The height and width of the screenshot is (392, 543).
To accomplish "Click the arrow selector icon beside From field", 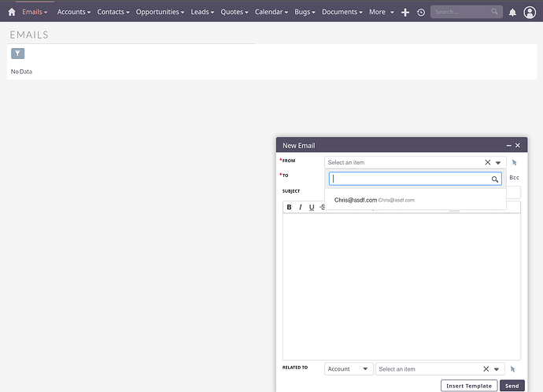I will (x=513, y=162).
